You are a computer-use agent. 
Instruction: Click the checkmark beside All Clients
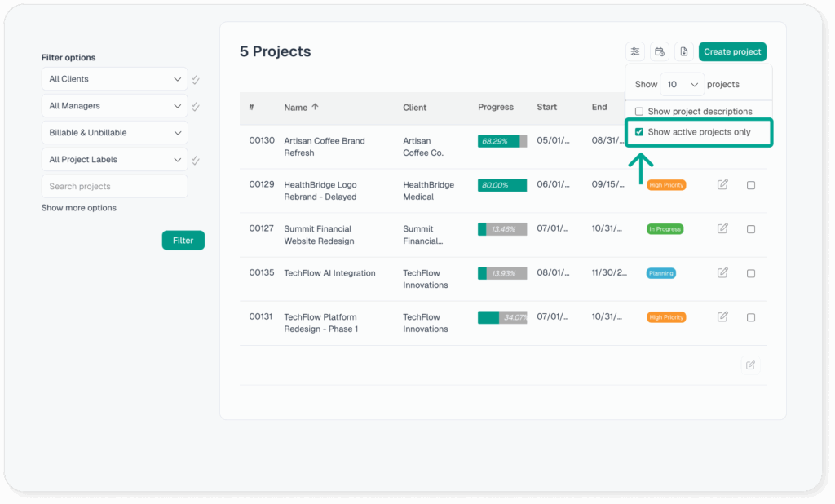196,79
